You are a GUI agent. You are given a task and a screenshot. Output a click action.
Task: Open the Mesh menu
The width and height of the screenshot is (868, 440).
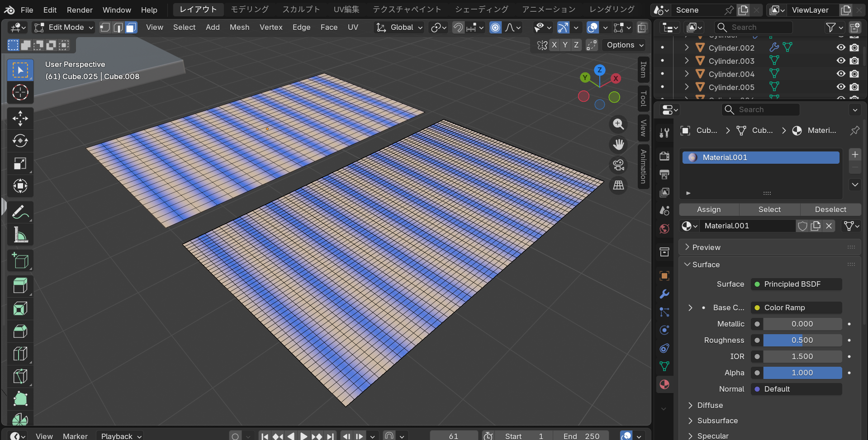tap(239, 28)
